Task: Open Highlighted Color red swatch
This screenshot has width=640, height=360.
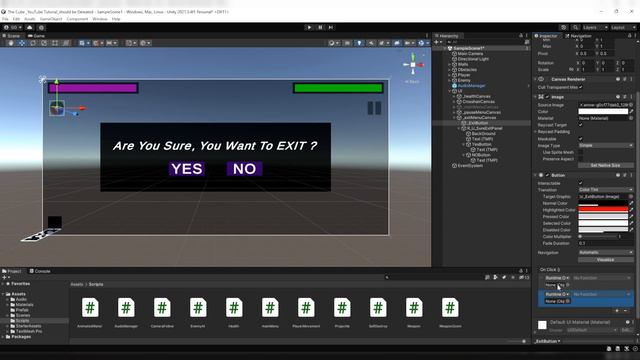Action: pos(603,210)
